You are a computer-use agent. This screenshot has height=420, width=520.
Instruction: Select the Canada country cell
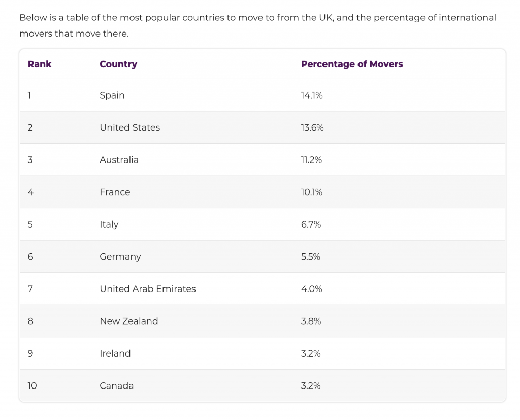[116, 386]
